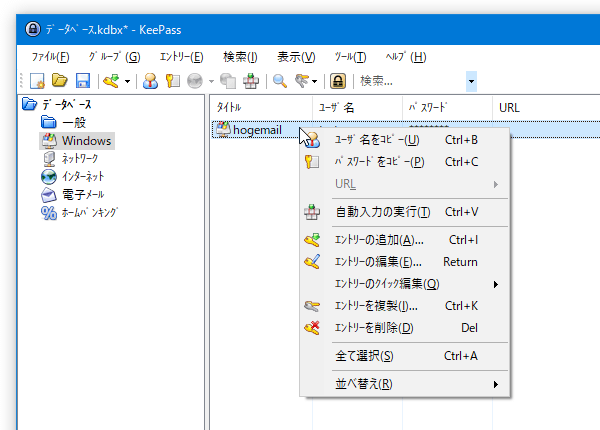Viewport: 600px width, 430px height.
Task: Choose エントリーを削除(D) in context menu
Action: click(405, 328)
